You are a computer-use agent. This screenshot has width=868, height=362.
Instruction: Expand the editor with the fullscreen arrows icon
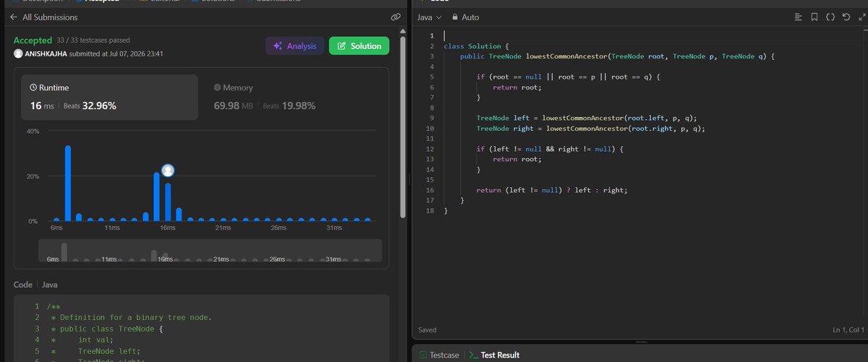pos(861,17)
